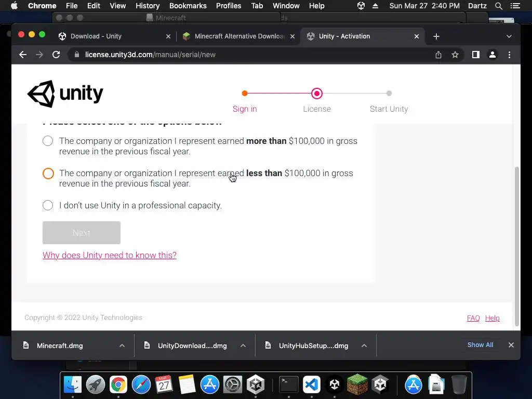Switch to Minecraft Alternative Download tab
The height and width of the screenshot is (399, 532).
tap(238, 36)
